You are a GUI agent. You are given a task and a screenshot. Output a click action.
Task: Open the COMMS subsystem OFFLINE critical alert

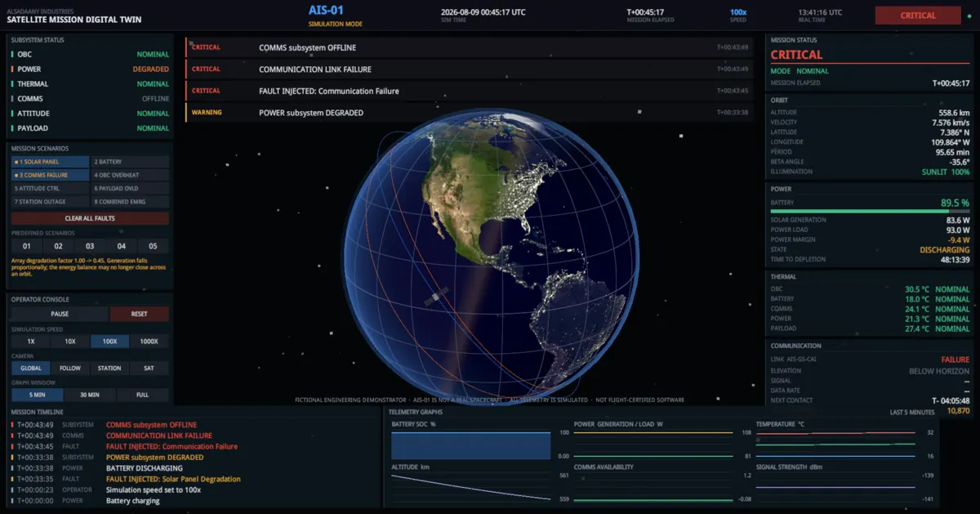click(470, 47)
